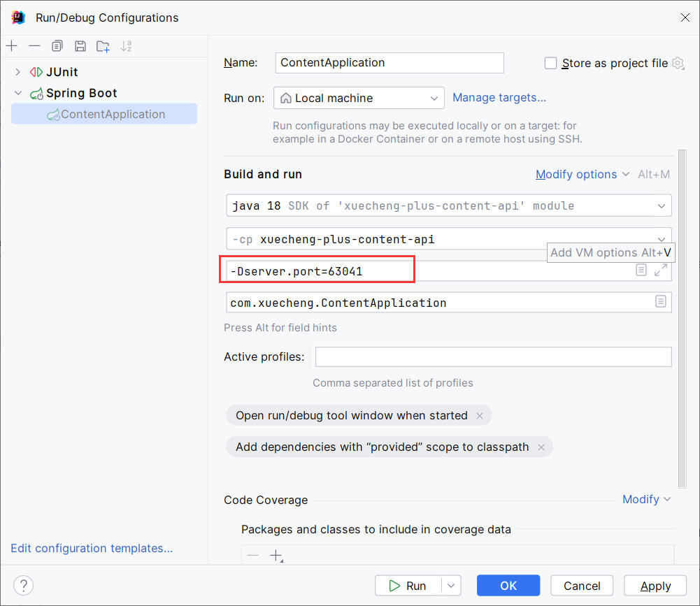Expand the VM options field editor

coord(661,270)
